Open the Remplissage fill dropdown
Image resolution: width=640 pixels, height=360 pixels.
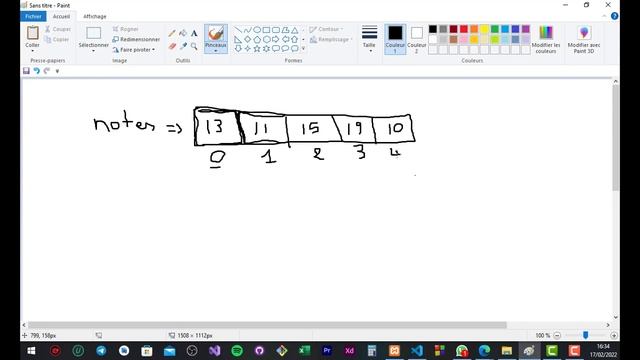pyautogui.click(x=331, y=40)
